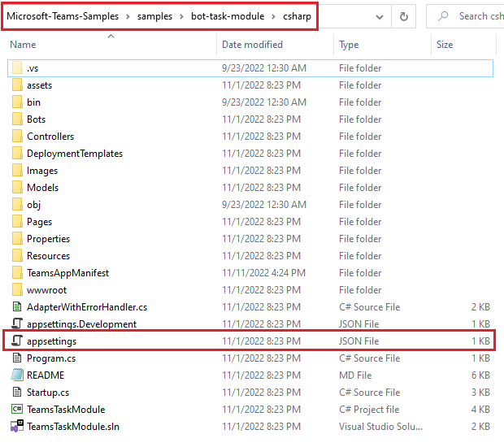Viewport: 504px width, 447px height.
Task: Expand chevron after bot-task-module breadcrumb
Action: click(x=273, y=17)
